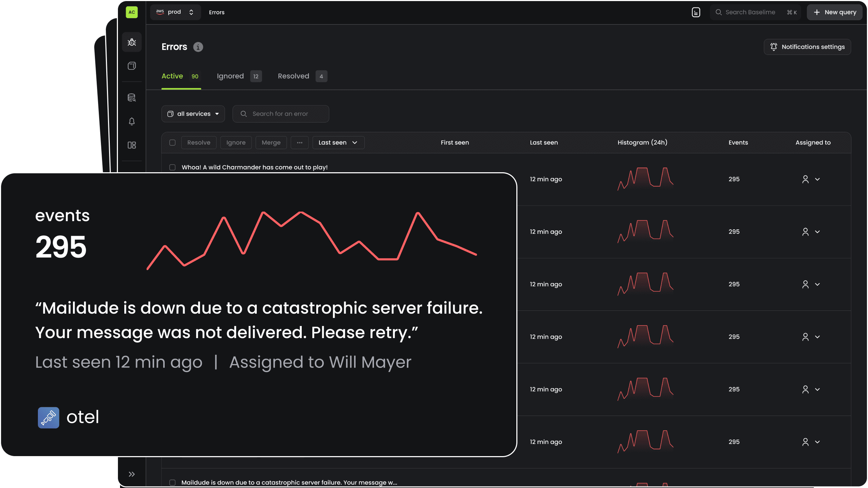Switch to the Ignored tab

coord(231,76)
